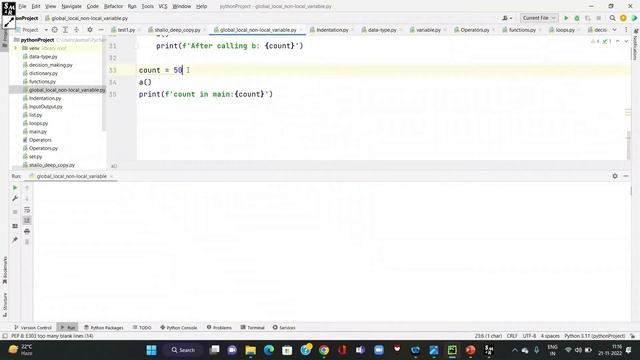Collapse all in Project tool window
This screenshot has width=640, height=360.
(x=76, y=30)
